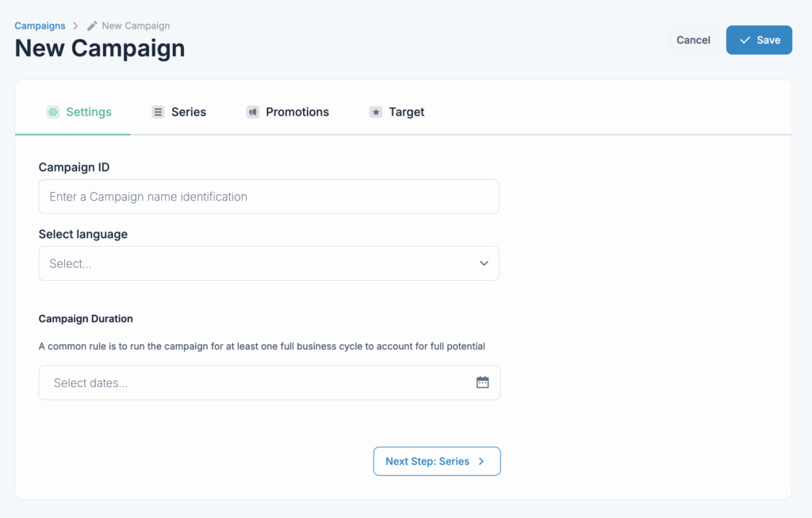Click the right arrow in Next Step button
The image size is (812, 518).
(x=481, y=461)
